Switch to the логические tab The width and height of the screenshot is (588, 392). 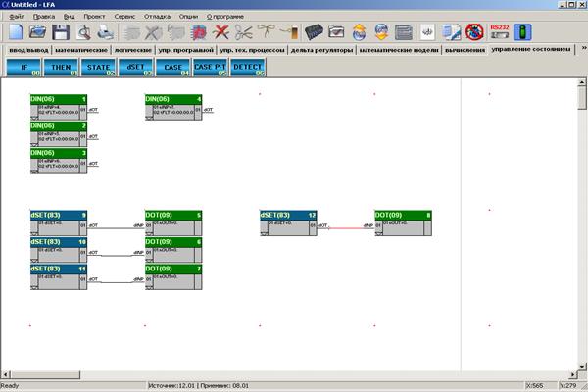pos(135,48)
